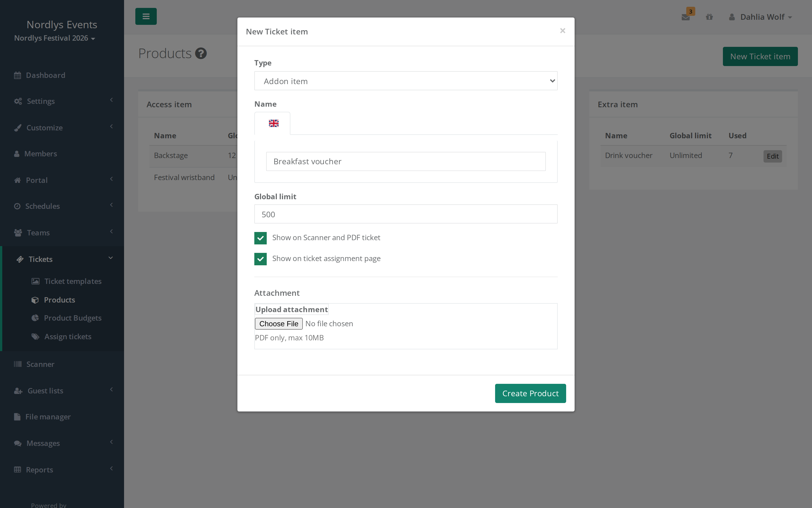Image resolution: width=812 pixels, height=508 pixels.
Task: Click the Backstage row name
Action: point(171,155)
